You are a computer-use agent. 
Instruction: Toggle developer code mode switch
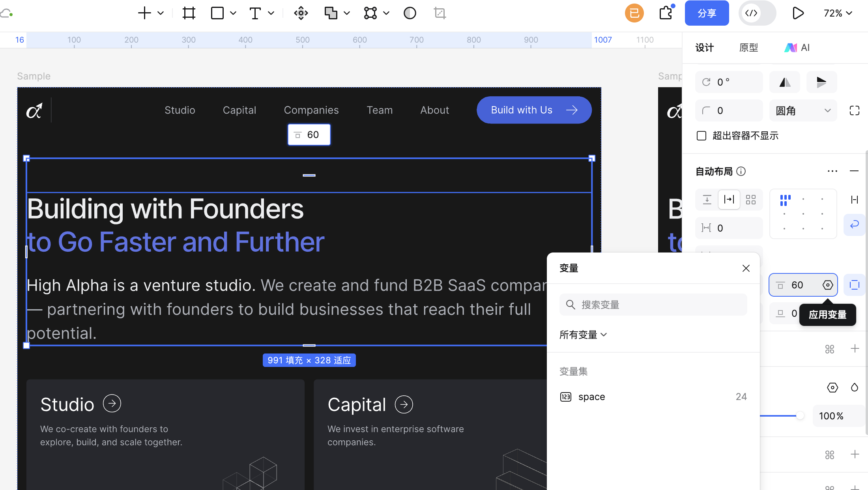[x=757, y=13]
